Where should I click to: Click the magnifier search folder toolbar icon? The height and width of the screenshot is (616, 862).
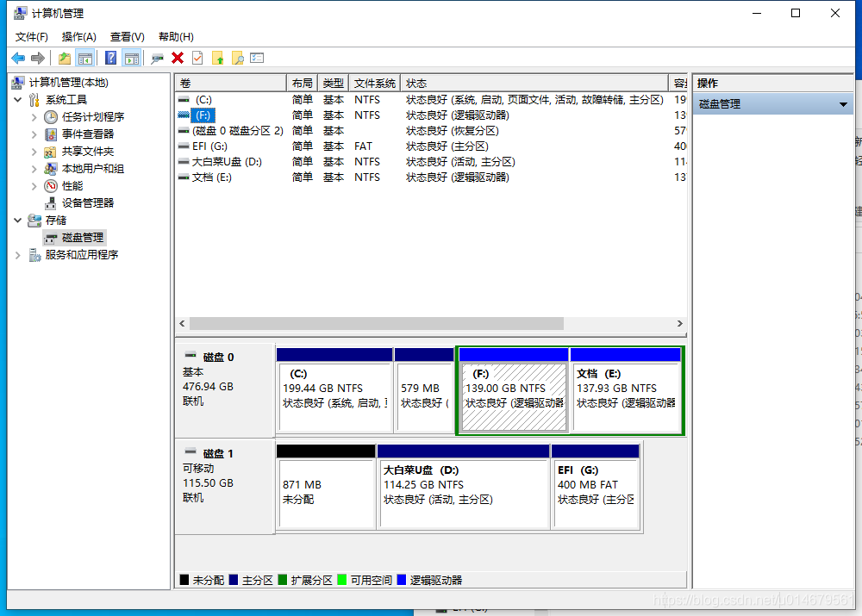238,58
